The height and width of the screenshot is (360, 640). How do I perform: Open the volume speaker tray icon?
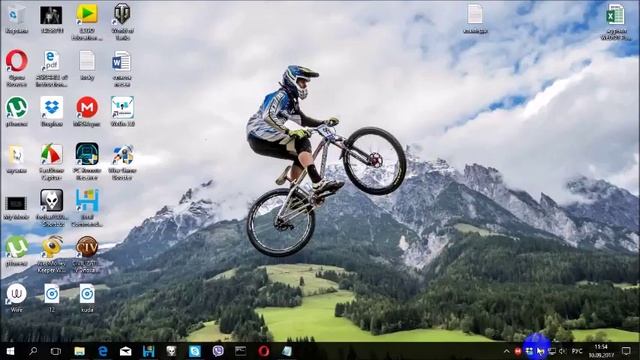[x=563, y=351]
